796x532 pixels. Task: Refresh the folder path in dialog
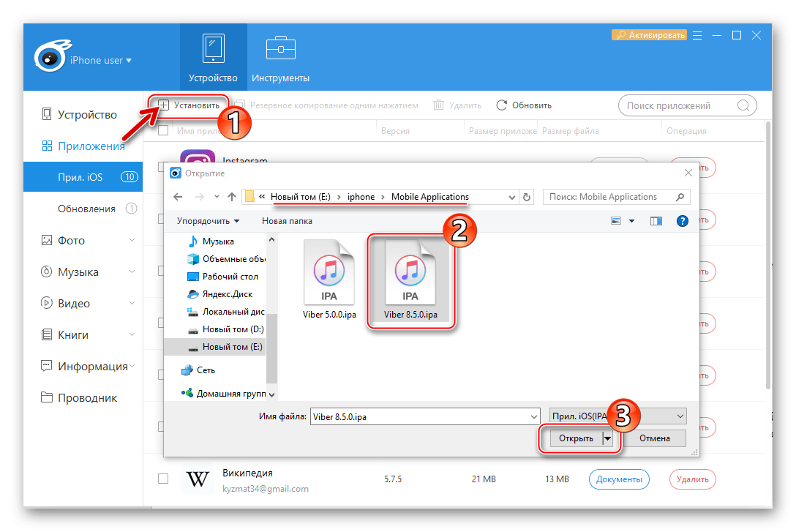tap(527, 197)
